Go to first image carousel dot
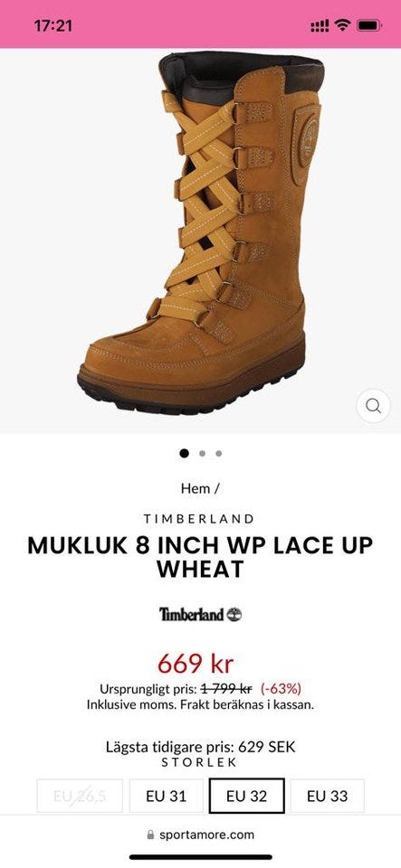The height and width of the screenshot is (868, 401). (x=185, y=453)
